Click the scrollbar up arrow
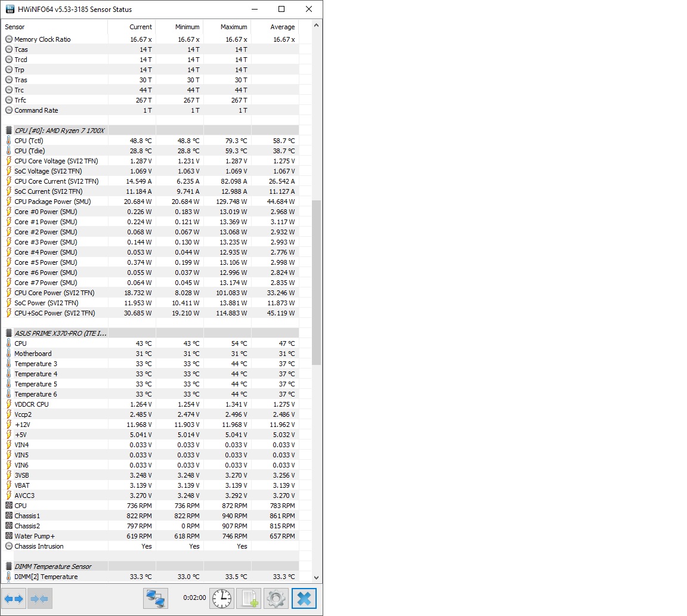687x616 pixels. [x=316, y=26]
